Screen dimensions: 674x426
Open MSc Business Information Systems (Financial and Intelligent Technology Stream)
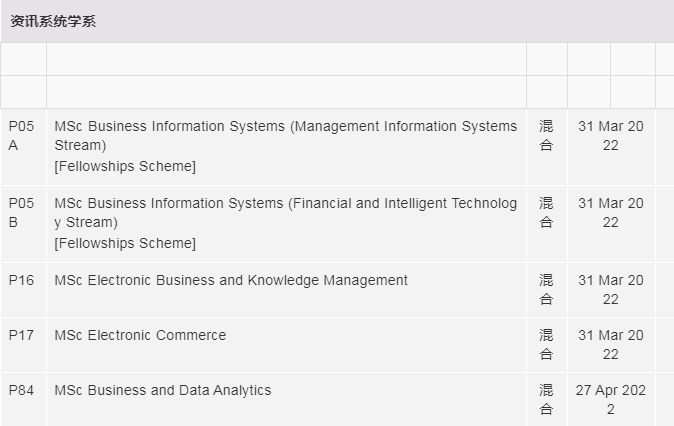click(x=285, y=212)
